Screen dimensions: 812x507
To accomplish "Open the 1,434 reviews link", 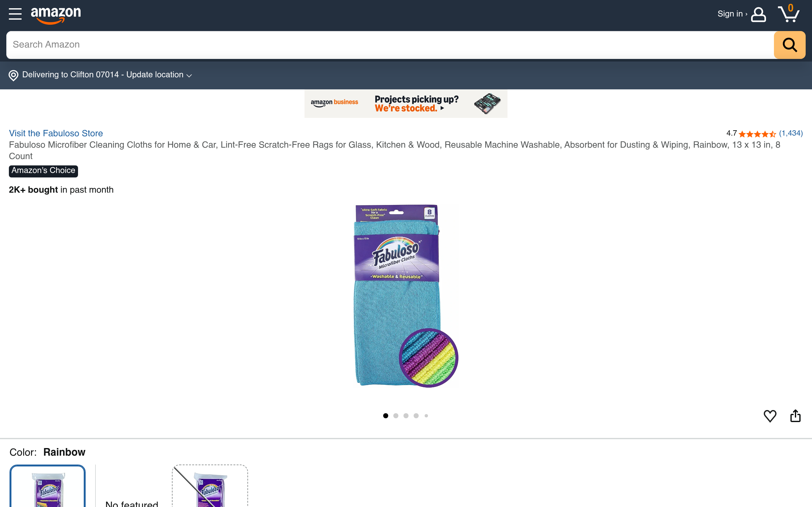I will point(791,133).
